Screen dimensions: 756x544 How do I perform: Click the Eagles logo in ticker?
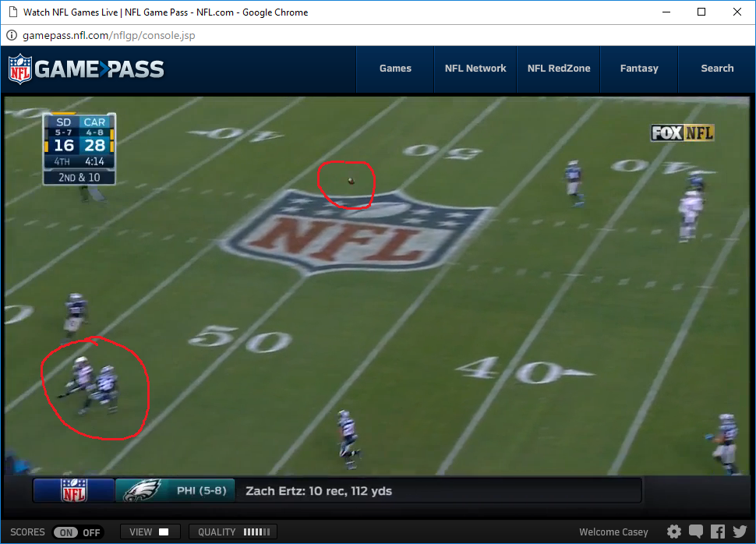pyautogui.click(x=142, y=490)
